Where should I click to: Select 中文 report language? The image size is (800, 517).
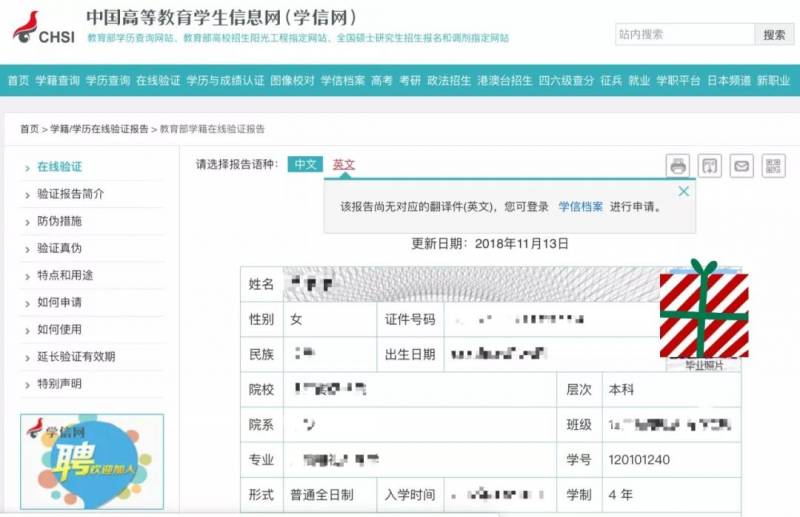tap(305, 164)
